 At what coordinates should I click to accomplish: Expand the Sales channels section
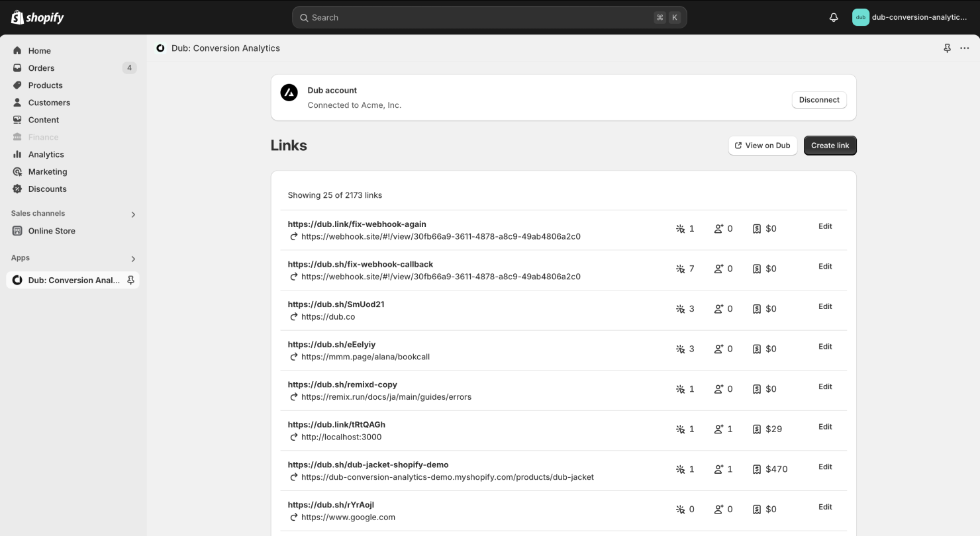[x=133, y=214]
